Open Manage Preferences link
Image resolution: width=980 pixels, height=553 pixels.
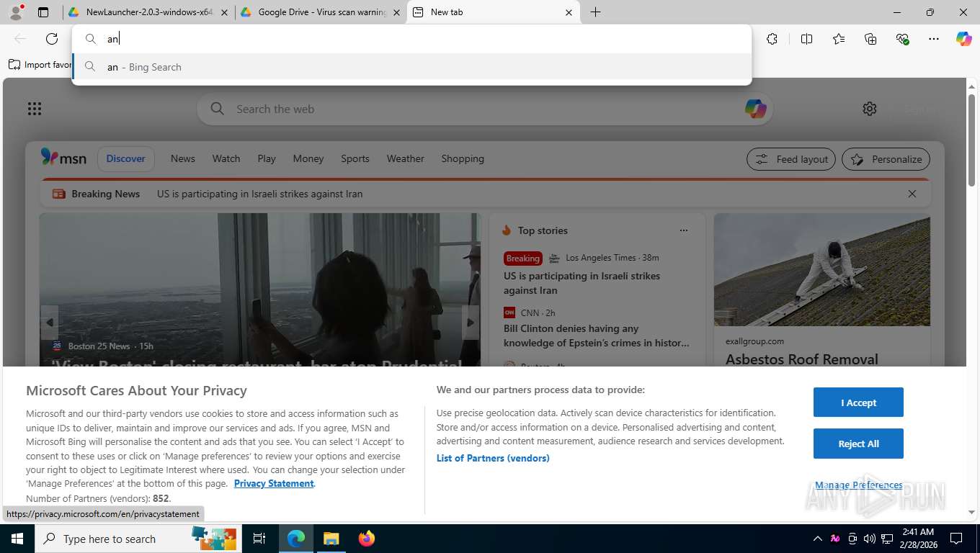(x=858, y=485)
